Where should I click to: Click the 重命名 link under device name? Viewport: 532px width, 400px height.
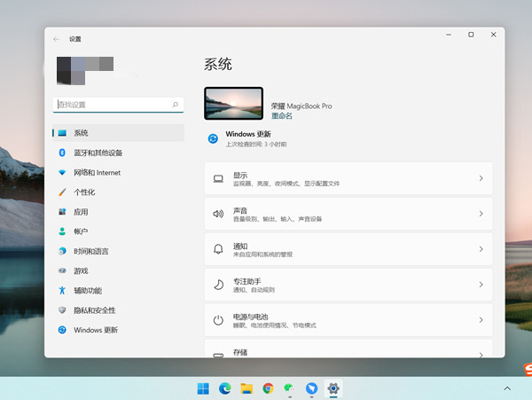coord(281,116)
